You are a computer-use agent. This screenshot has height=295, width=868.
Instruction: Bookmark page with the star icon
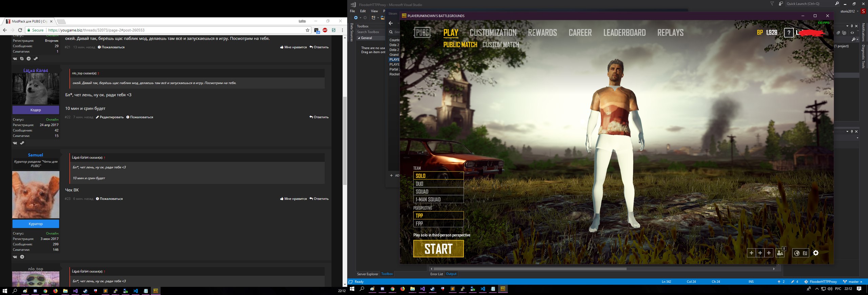click(x=308, y=30)
